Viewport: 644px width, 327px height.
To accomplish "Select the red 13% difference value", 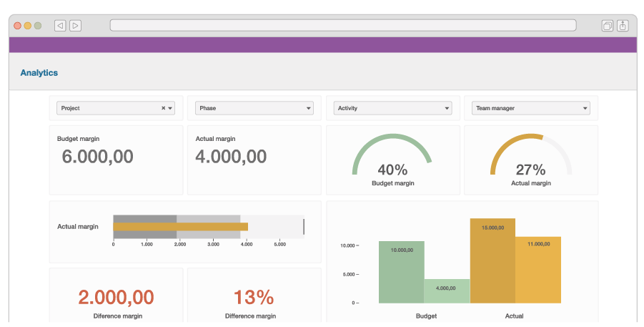I will coord(254,298).
